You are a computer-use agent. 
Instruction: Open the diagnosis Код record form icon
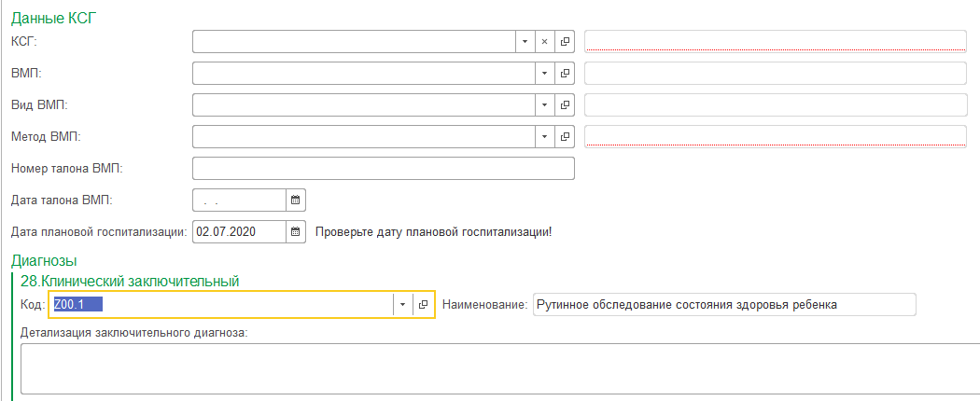point(424,305)
